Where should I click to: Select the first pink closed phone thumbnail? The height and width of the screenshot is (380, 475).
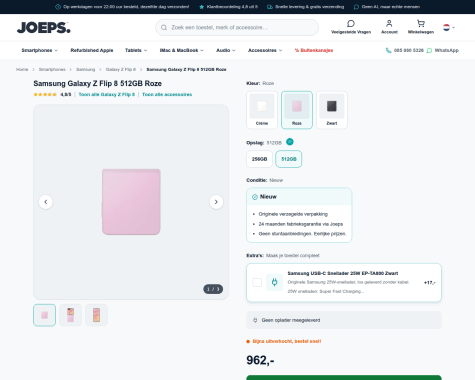pos(44,315)
